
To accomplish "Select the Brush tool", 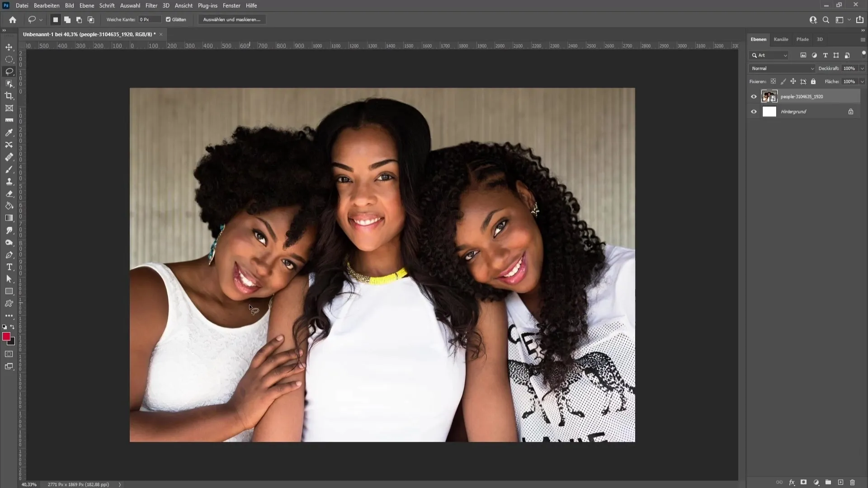I will (9, 169).
